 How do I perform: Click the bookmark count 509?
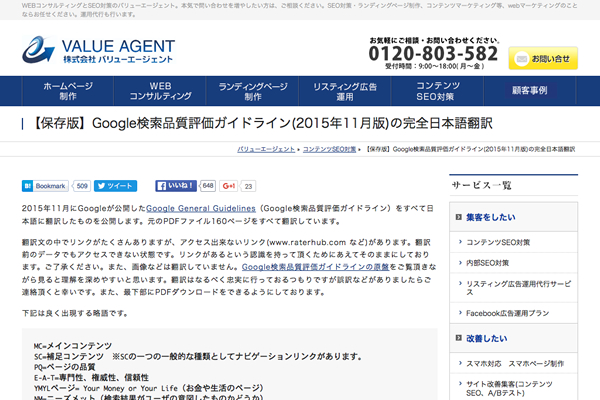(x=82, y=186)
